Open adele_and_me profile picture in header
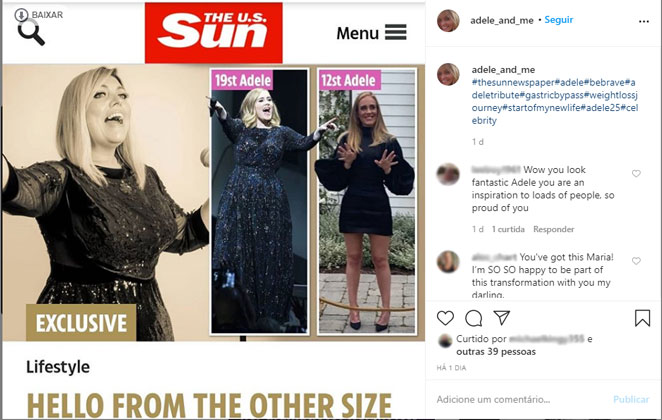This screenshot has height=420, width=662. tap(448, 20)
